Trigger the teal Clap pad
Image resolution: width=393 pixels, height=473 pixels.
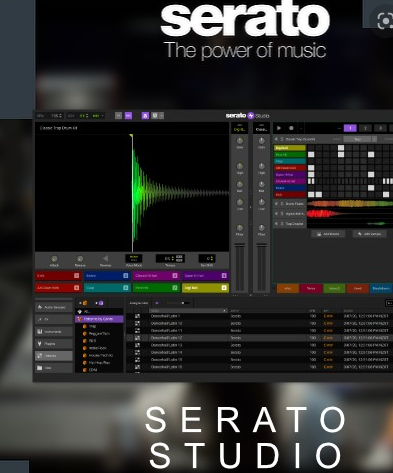coord(107,288)
